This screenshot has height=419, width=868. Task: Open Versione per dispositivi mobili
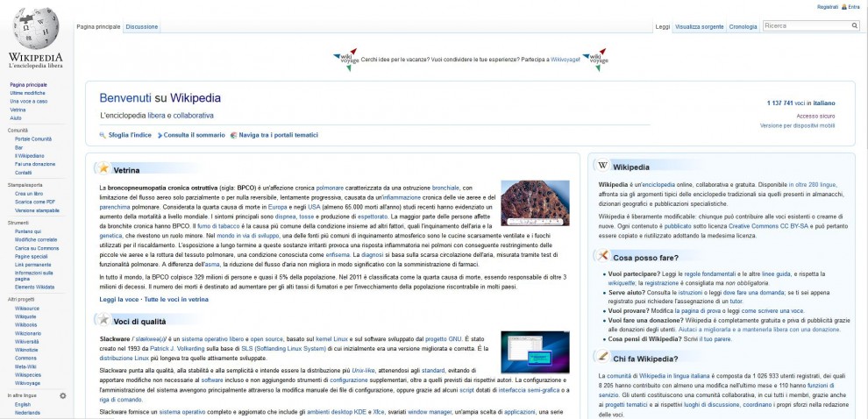point(798,125)
